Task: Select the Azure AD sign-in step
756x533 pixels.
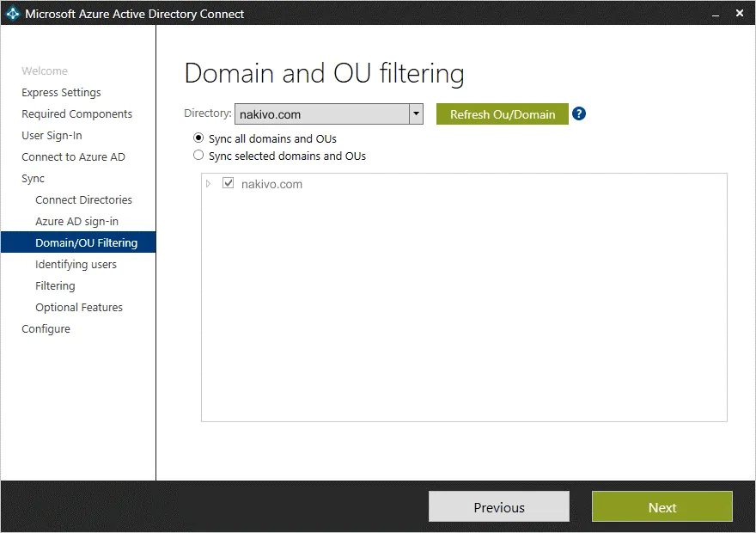Action: 78,221
